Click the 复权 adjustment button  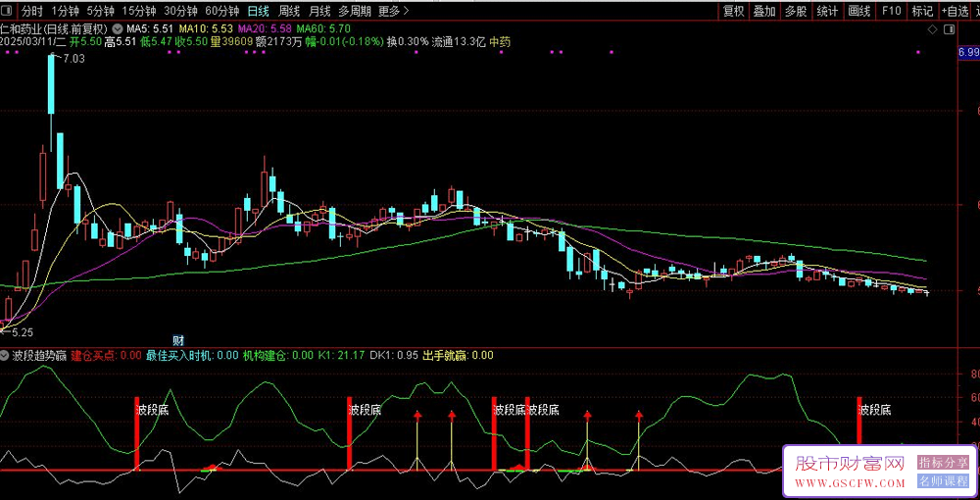(x=734, y=11)
